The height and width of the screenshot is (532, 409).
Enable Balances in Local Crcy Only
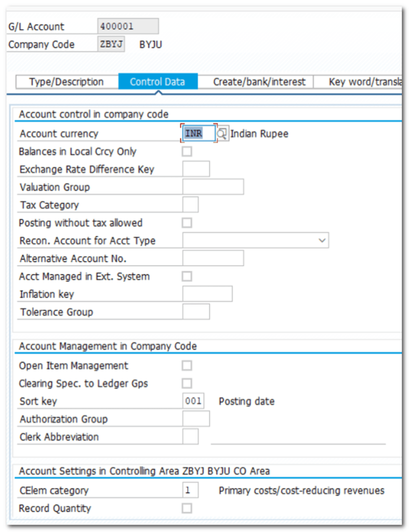pos(187,152)
